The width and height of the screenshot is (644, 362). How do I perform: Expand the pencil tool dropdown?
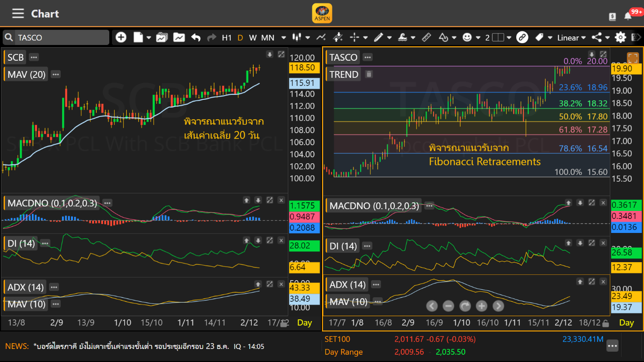(x=389, y=38)
